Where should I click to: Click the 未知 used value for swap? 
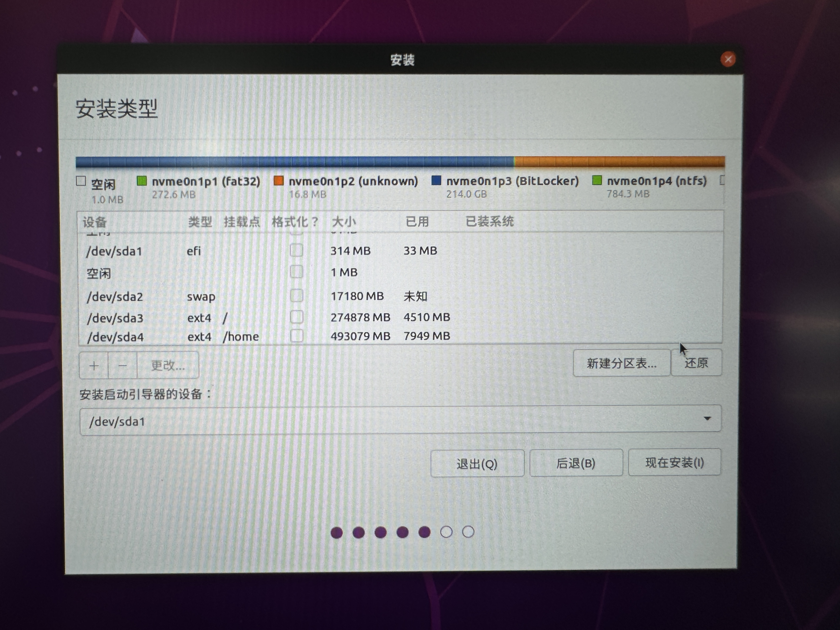pyautogui.click(x=415, y=296)
